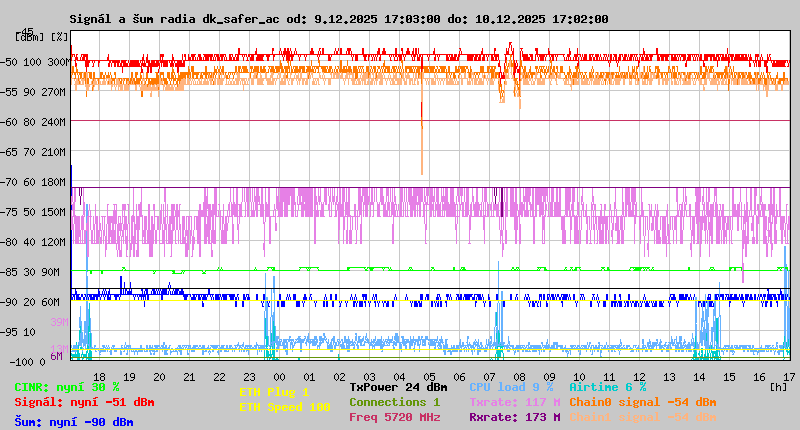The width and height of the screenshot is (800, 430).
Task: Select the 'CINR: nyní 30 %' legend entry
Action: [67, 387]
